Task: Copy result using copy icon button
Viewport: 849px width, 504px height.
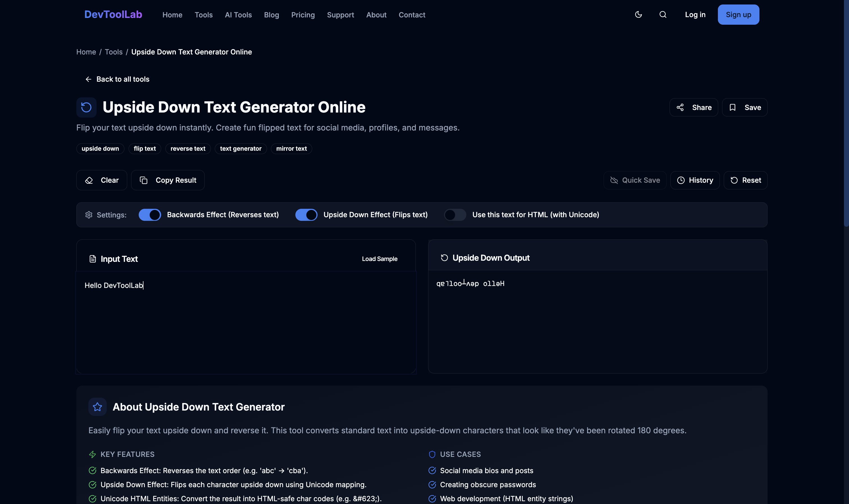Action: click(x=168, y=180)
